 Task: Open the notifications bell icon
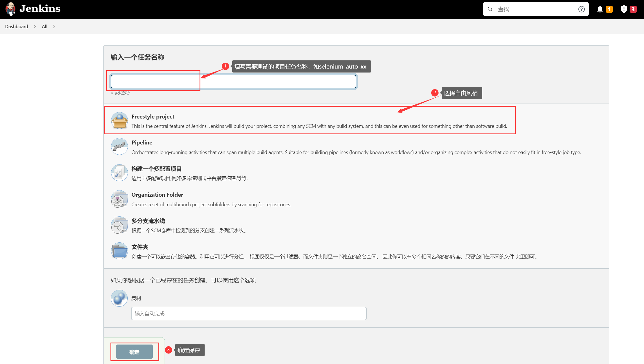[600, 9]
